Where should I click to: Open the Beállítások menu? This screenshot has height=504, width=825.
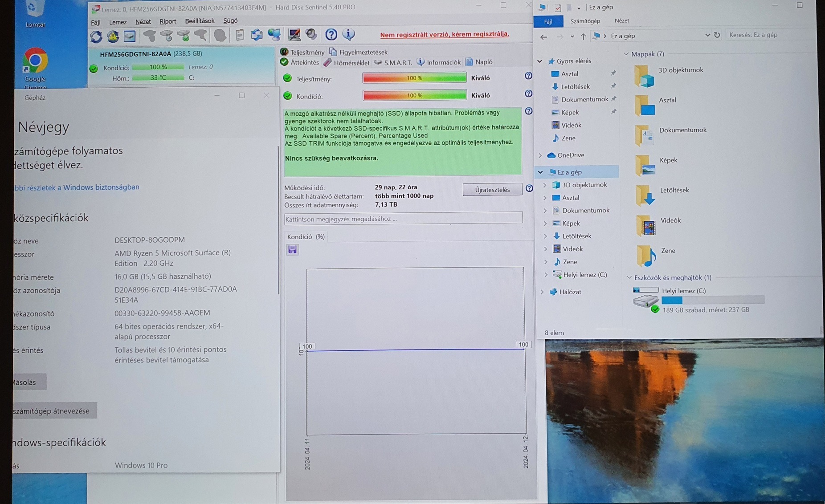coord(200,21)
